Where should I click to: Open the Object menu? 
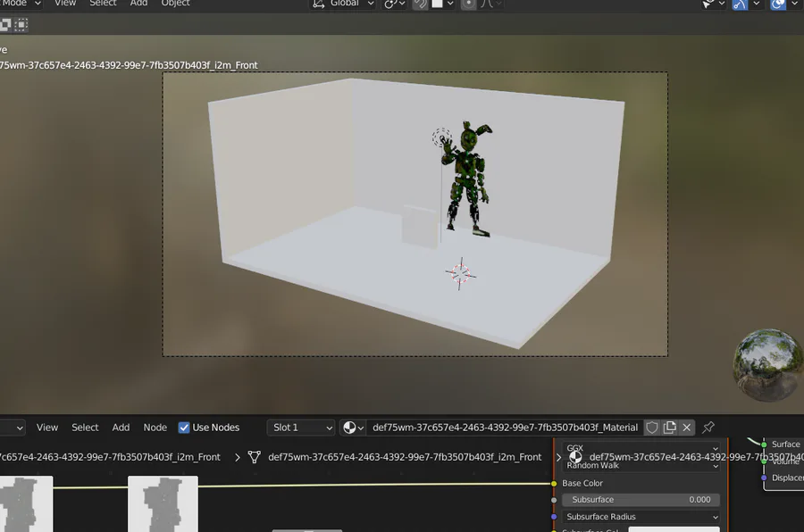pos(175,3)
